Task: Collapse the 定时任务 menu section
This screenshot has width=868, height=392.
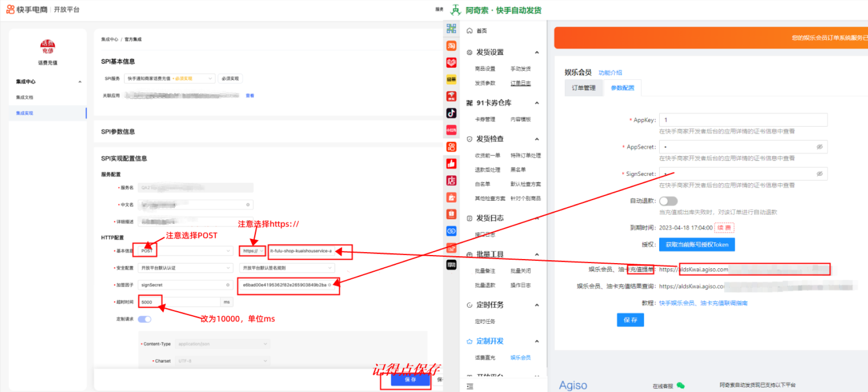Action: pos(537,305)
